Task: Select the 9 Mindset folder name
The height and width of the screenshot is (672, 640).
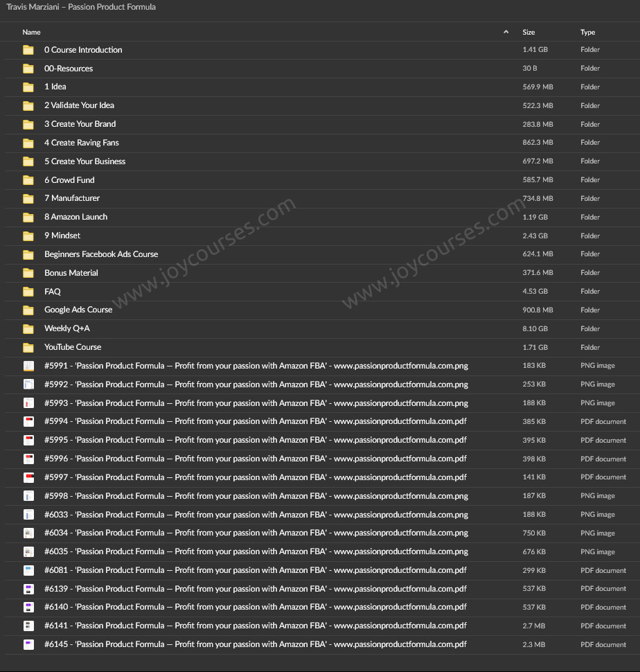Action: tap(62, 236)
